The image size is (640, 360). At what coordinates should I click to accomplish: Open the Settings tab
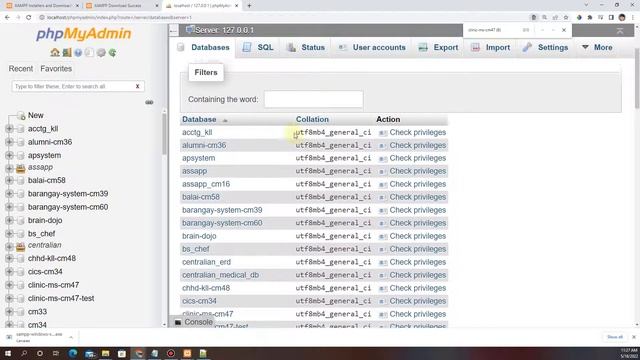545,47
